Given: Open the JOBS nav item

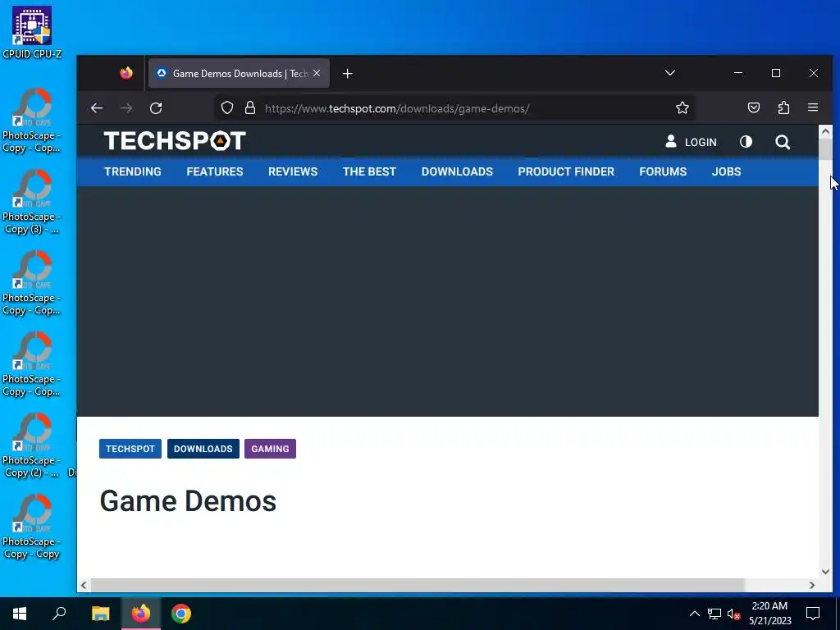Looking at the screenshot, I should tap(727, 171).
